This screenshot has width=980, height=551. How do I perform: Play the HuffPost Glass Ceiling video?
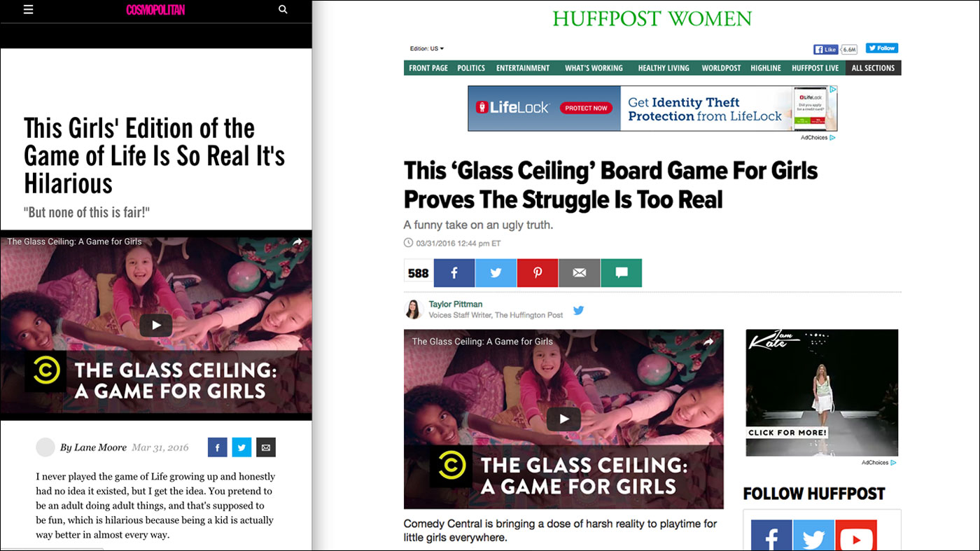[563, 419]
